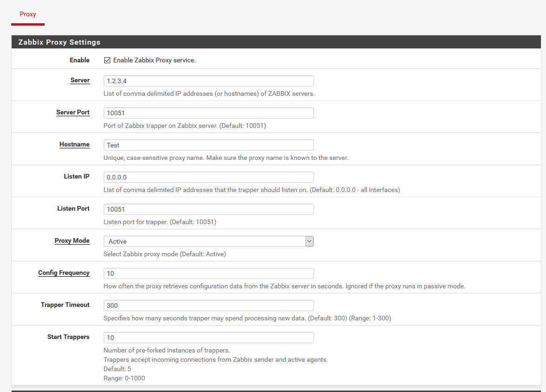Click the Trapper Timeout field label
This screenshot has width=546, height=392.
tap(65, 305)
